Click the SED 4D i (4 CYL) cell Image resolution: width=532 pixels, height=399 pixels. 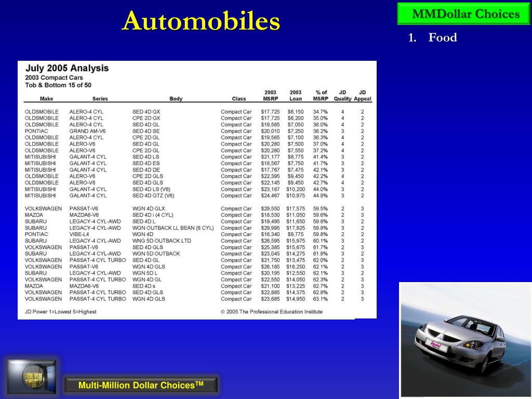(x=153, y=215)
